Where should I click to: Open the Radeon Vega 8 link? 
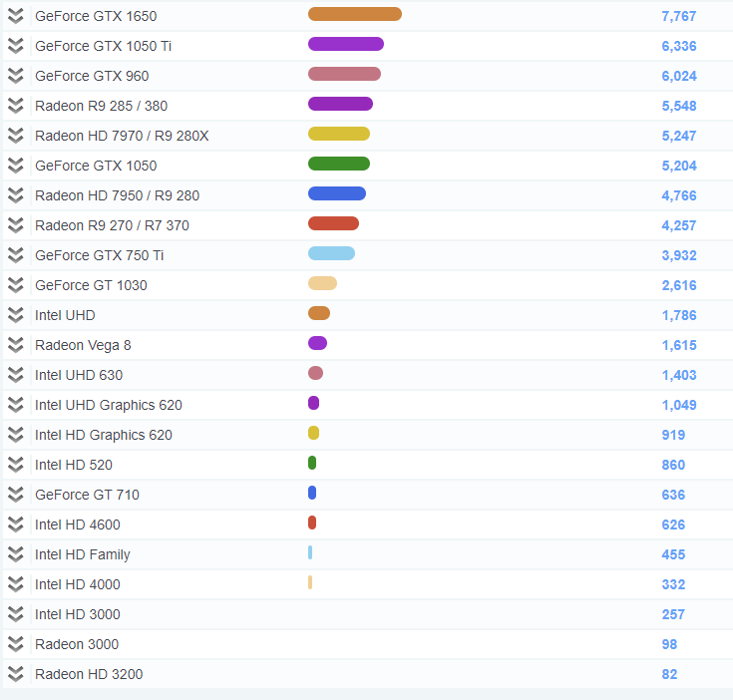pos(83,345)
